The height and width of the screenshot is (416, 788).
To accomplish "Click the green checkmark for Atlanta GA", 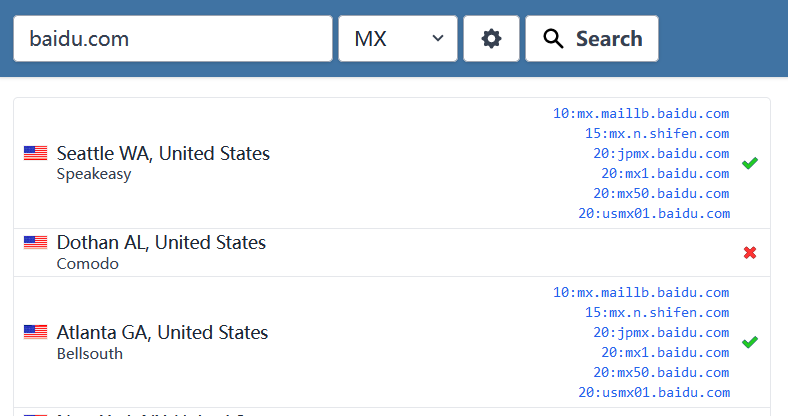I will pos(750,342).
